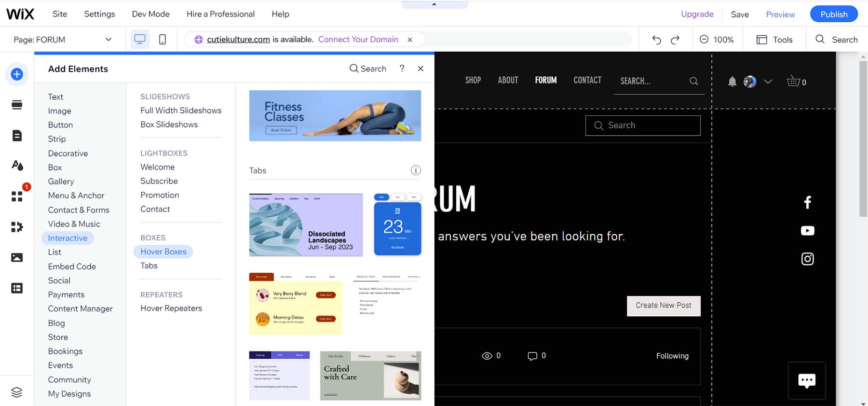Open the Add Elements plus icon
The width and height of the screenshot is (868, 406).
click(x=17, y=74)
